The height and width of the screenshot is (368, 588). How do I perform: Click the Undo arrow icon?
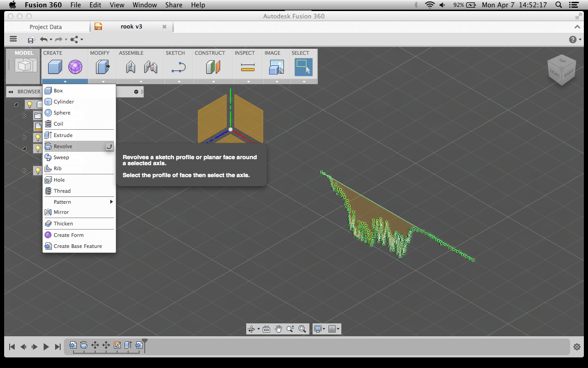[x=44, y=40]
